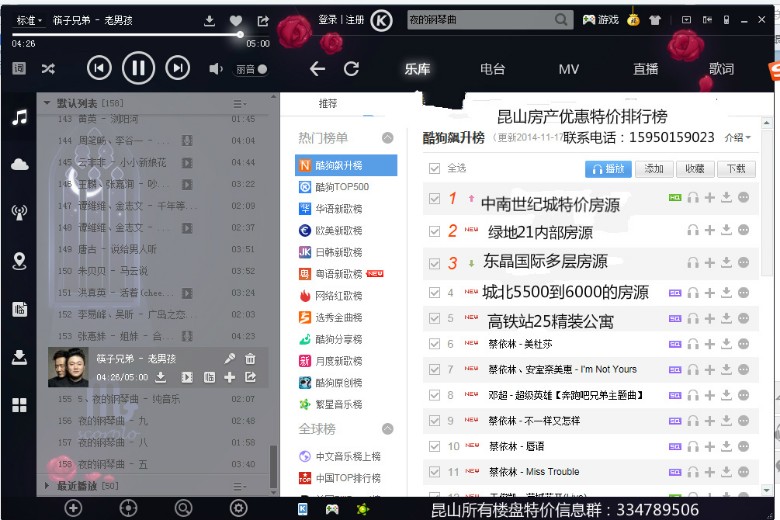The height and width of the screenshot is (520, 780).
Task: Expand the 介绍 chart description dropdown
Action: [x=737, y=137]
